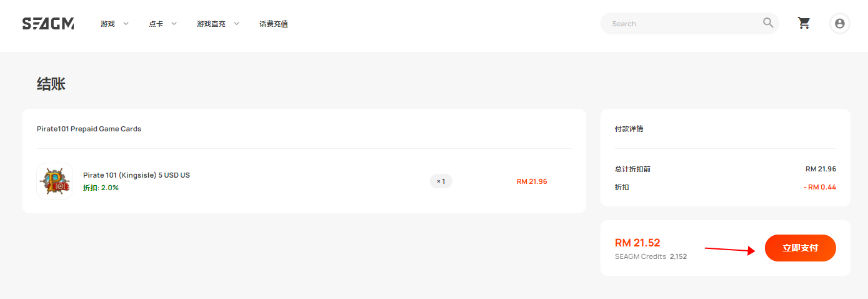The image size is (868, 299).
Task: Click the magnifying glass search icon
Action: (x=768, y=23)
